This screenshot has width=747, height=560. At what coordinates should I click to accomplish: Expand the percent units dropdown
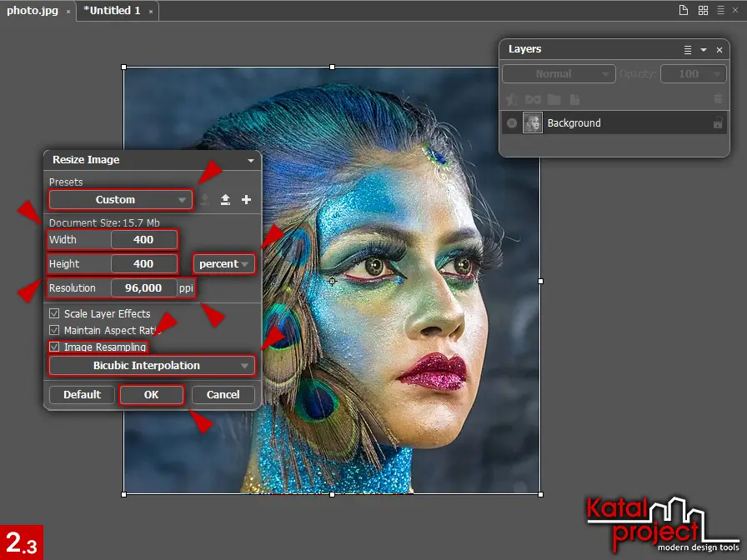tap(223, 264)
